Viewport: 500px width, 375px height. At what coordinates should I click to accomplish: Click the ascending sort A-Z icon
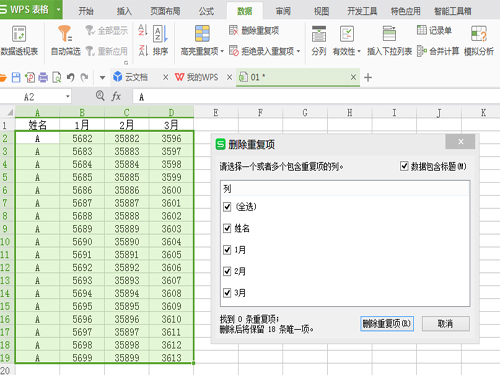(x=143, y=30)
